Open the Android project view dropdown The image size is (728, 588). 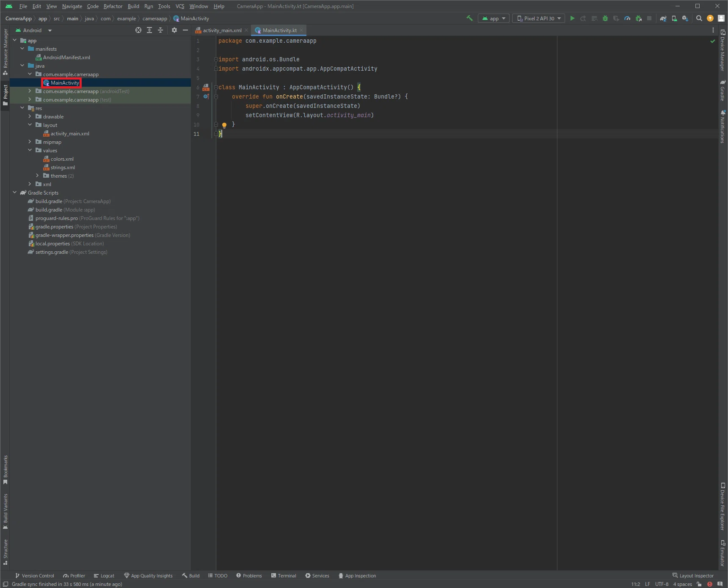[x=33, y=30]
